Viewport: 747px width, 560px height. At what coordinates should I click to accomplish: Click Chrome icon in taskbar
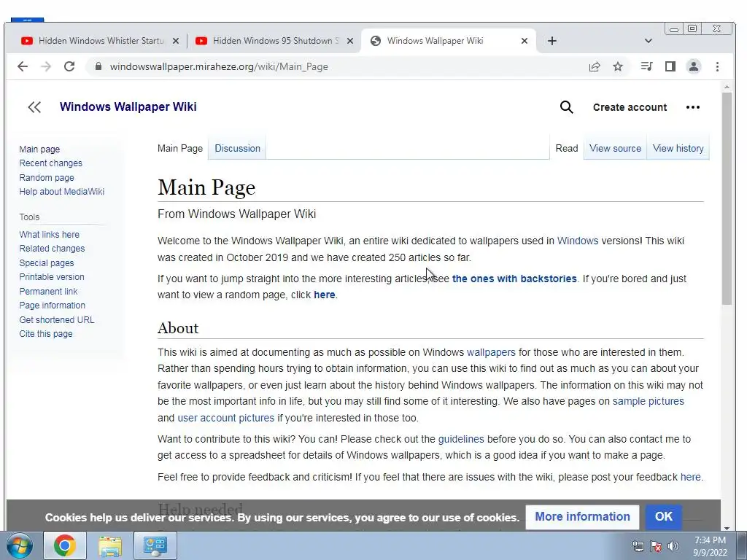(65, 545)
